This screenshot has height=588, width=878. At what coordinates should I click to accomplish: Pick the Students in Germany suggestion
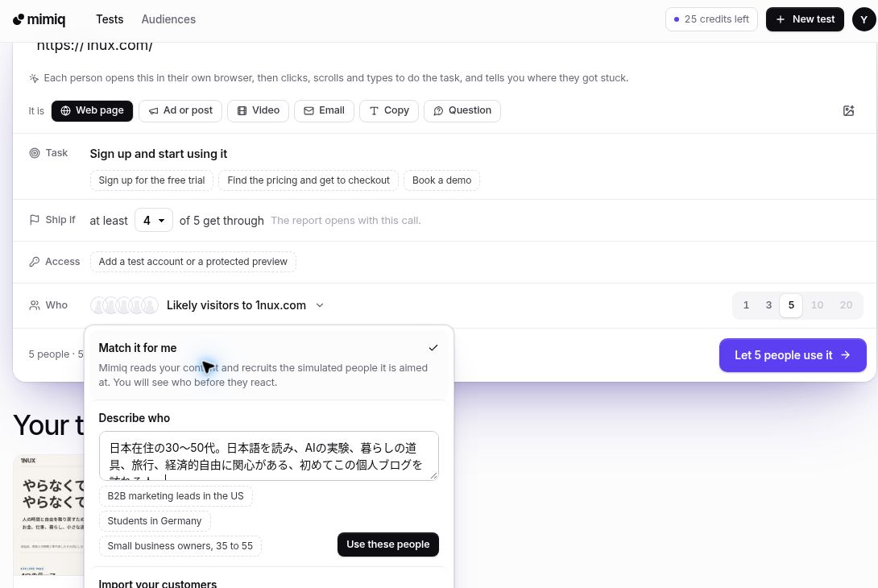(x=155, y=521)
